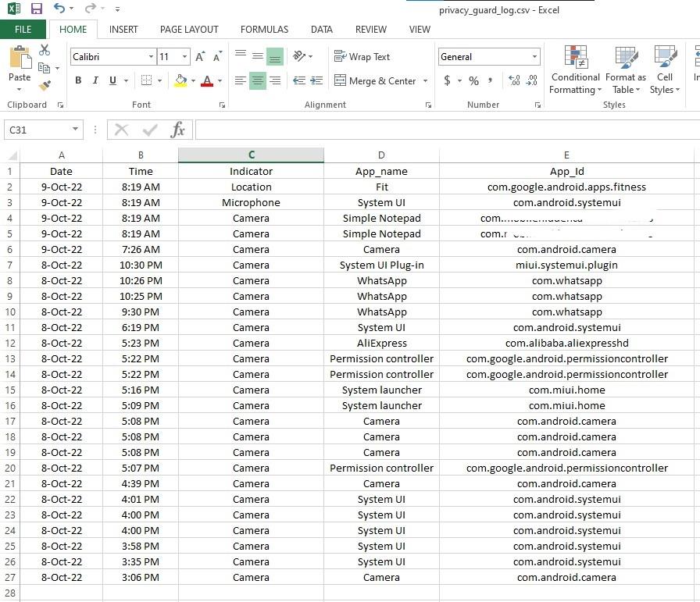The height and width of the screenshot is (602, 700).
Task: Open the Calibri font name dropdown
Action: pos(151,57)
